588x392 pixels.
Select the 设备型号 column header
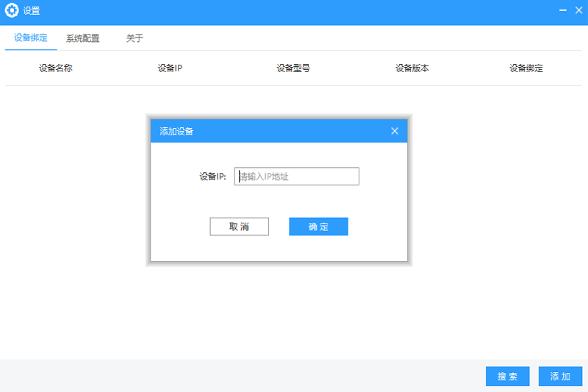[x=293, y=68]
